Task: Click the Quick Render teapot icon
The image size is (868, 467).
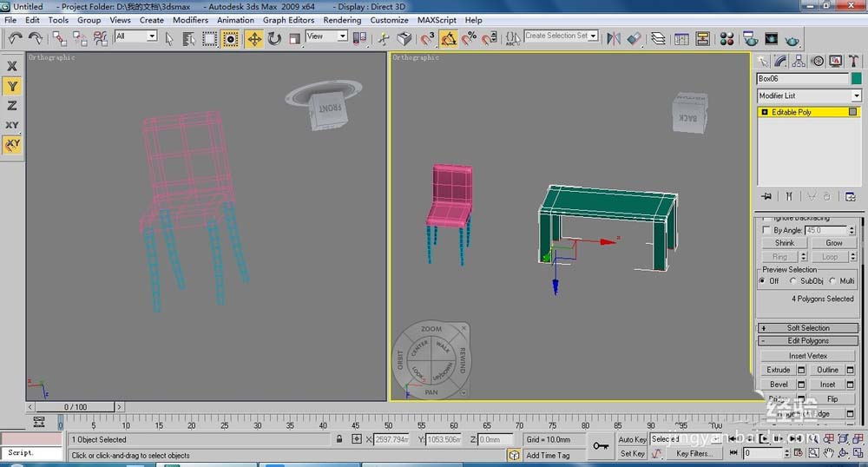Action: [x=792, y=40]
